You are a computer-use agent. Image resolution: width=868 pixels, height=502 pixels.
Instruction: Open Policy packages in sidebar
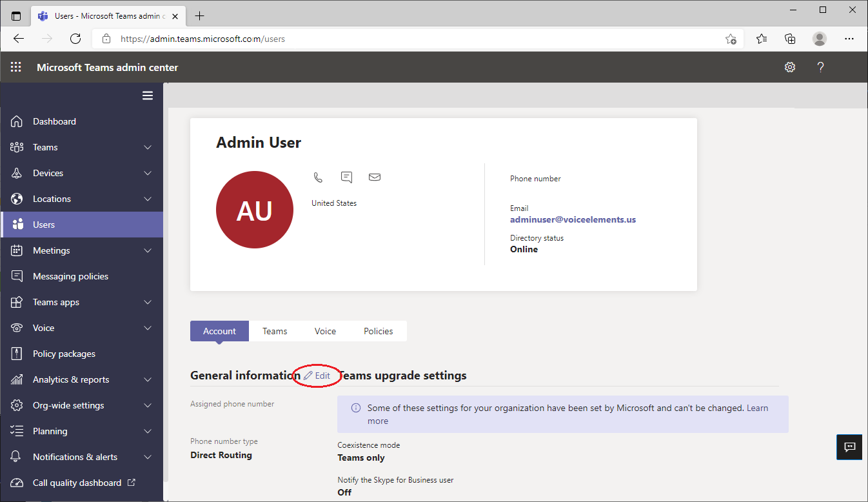tap(82, 354)
